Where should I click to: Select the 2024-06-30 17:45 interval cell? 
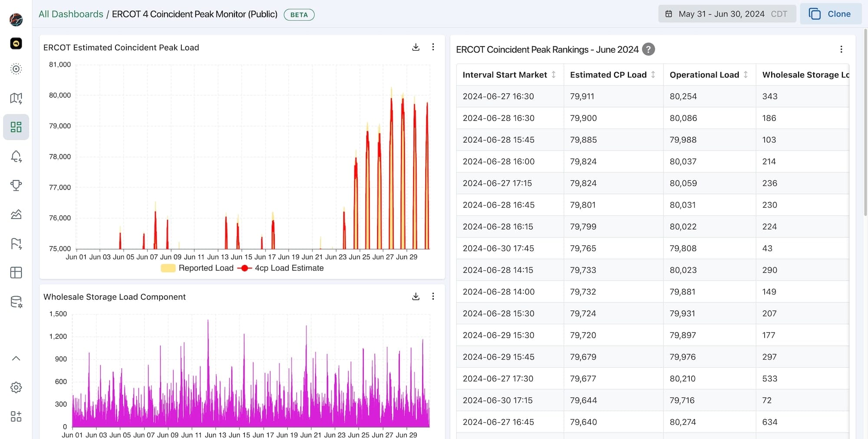click(x=510, y=248)
